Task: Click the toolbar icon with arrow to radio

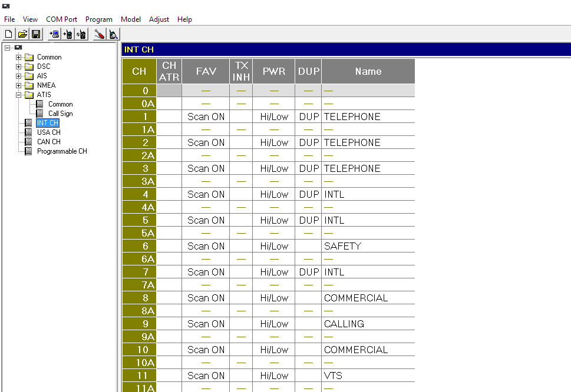Action: (x=68, y=34)
